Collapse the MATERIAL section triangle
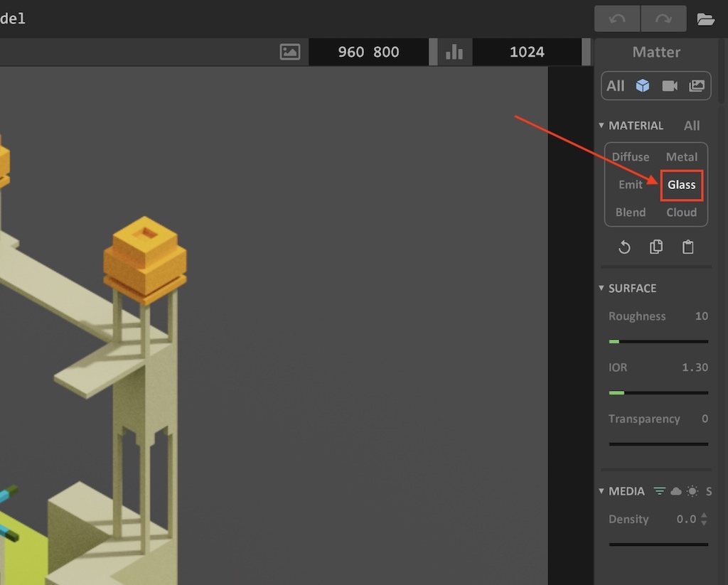This screenshot has height=585, width=728. coord(601,125)
